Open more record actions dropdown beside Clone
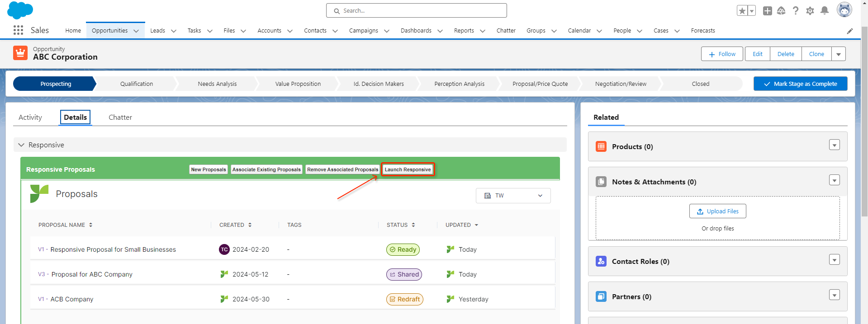This screenshot has width=868, height=324. coord(839,54)
